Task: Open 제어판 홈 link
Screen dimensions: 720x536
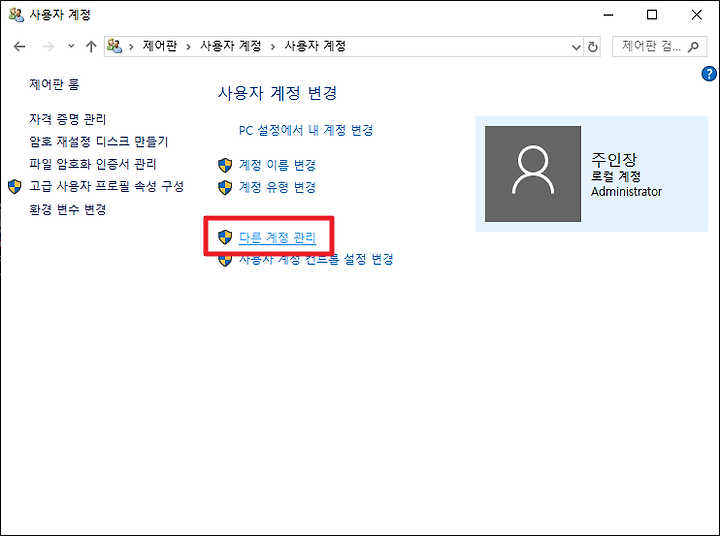Action: pos(54,85)
